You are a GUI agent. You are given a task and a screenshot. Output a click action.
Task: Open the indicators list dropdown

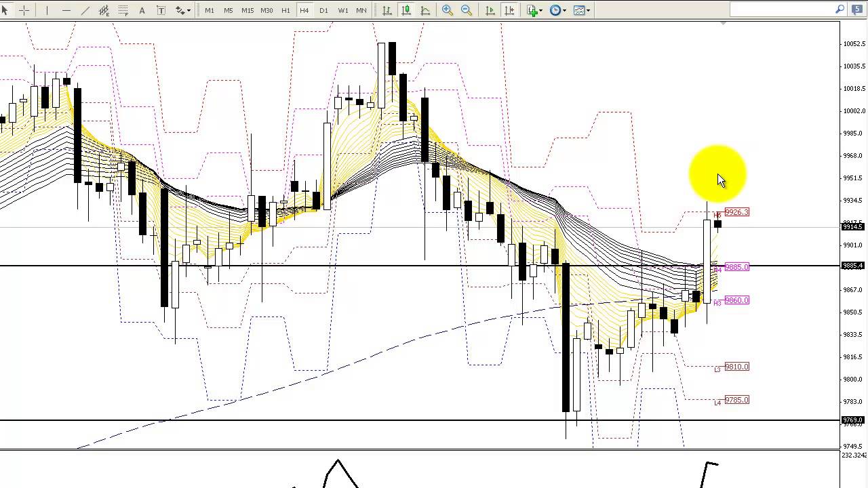[x=534, y=10]
